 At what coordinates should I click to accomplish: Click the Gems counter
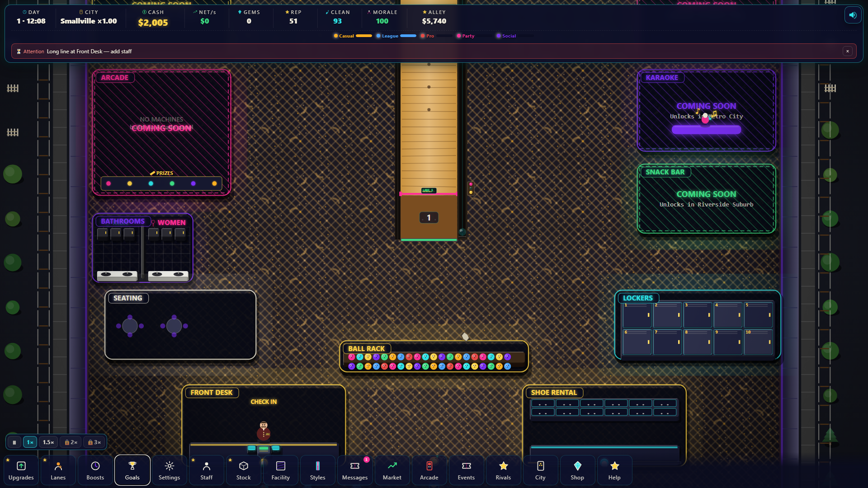click(x=249, y=17)
